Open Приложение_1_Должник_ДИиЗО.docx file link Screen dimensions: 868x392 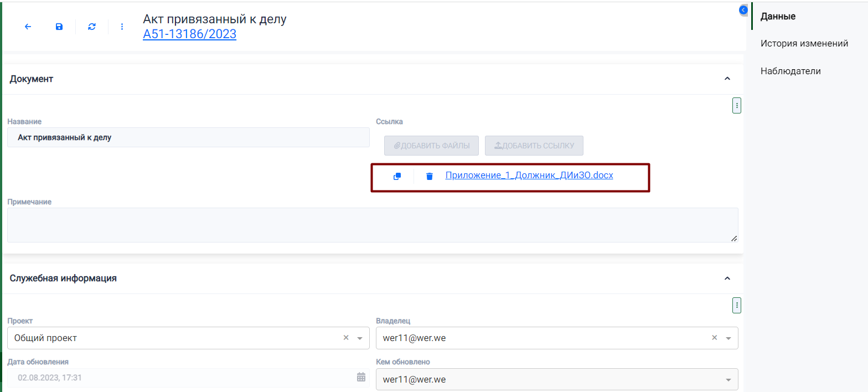(529, 176)
